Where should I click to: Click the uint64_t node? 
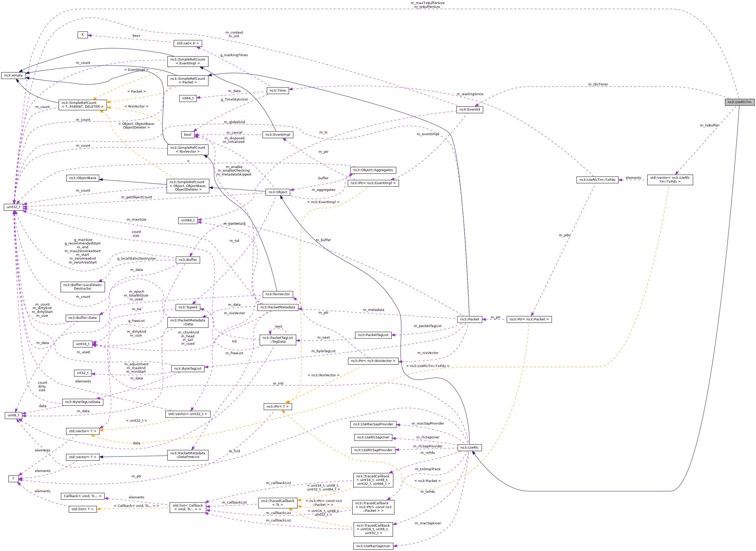[x=188, y=220]
